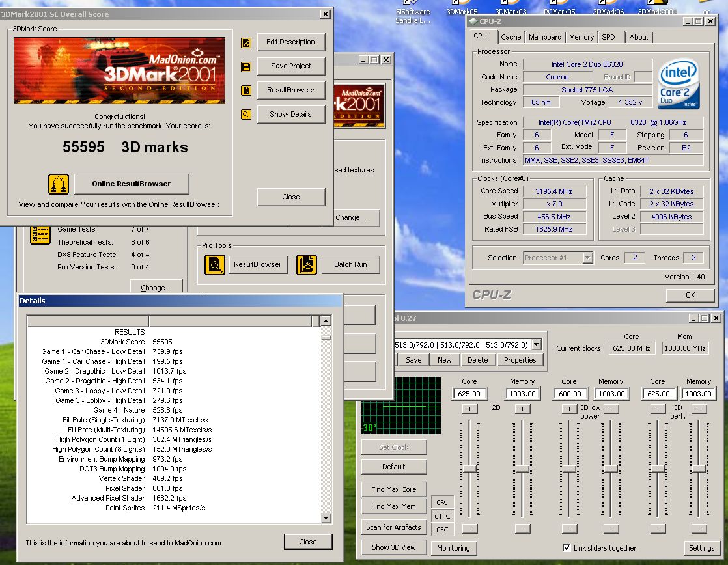Click the Delete profile button

478,360
